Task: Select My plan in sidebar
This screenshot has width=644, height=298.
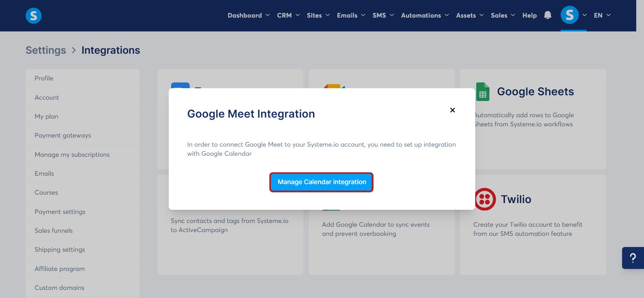Action: coord(82,116)
